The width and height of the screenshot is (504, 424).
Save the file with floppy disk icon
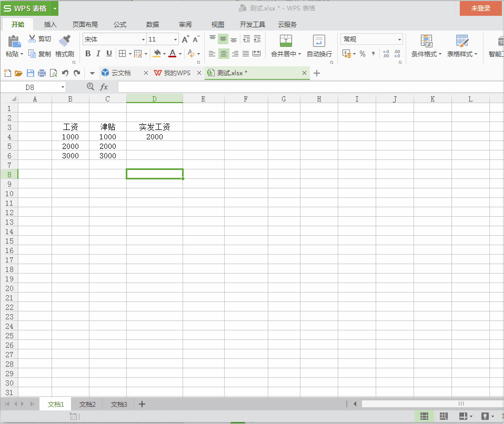pos(30,73)
